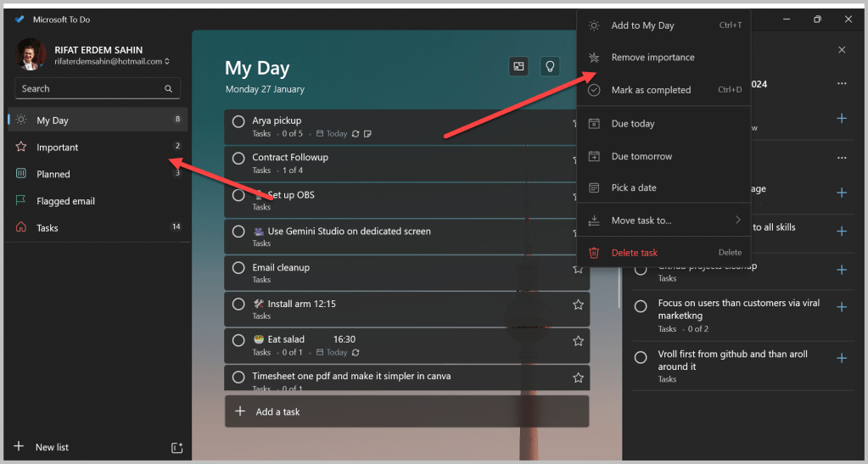This screenshot has height=464, width=868.
Task: Choose Delete task from context menu
Action: click(x=664, y=253)
